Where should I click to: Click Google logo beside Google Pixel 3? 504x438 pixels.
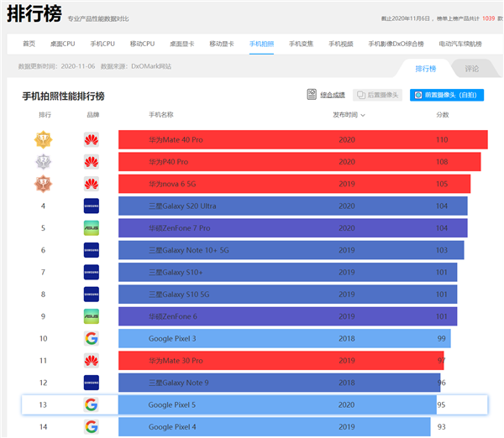click(92, 338)
